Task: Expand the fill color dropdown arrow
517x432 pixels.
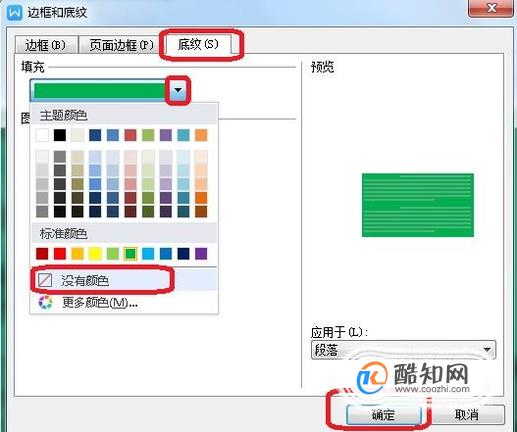Action: click(x=178, y=90)
